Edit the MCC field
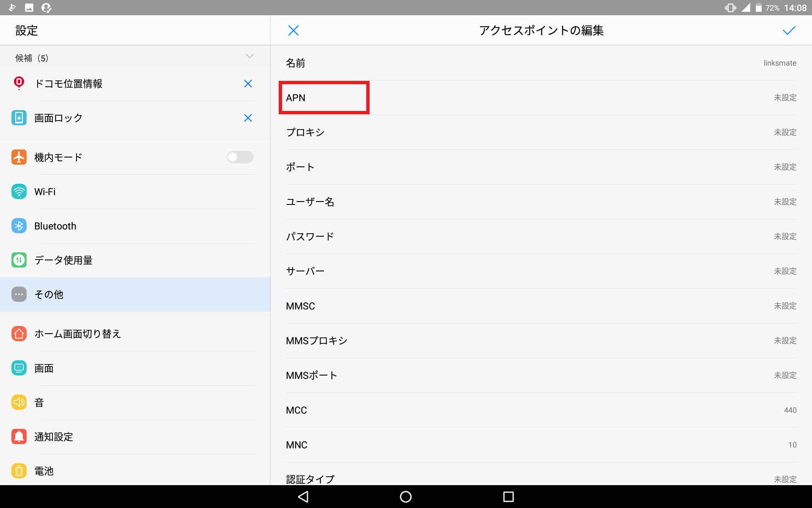 (x=541, y=410)
